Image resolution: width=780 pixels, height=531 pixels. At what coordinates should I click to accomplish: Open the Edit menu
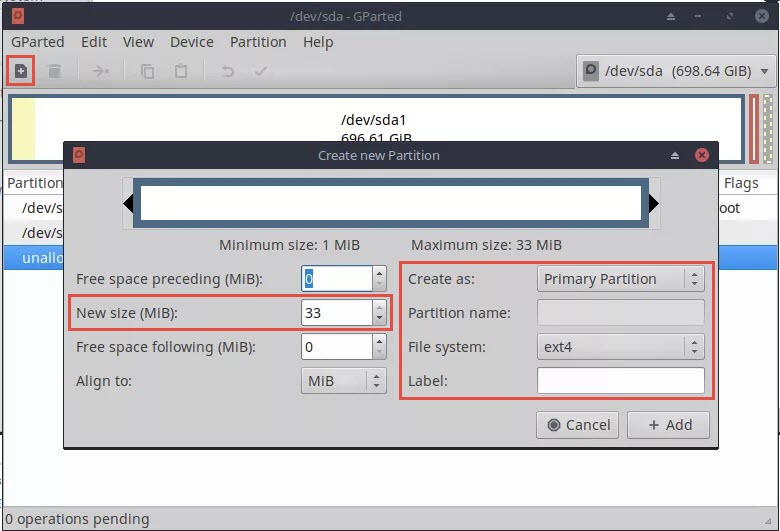tap(94, 42)
